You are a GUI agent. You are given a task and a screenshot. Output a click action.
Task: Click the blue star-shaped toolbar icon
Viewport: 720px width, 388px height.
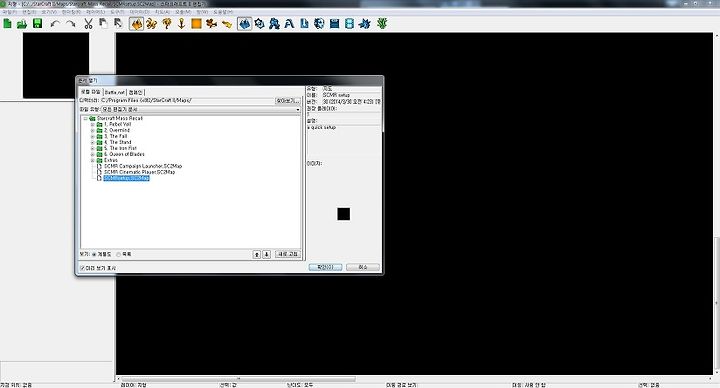click(x=365, y=24)
